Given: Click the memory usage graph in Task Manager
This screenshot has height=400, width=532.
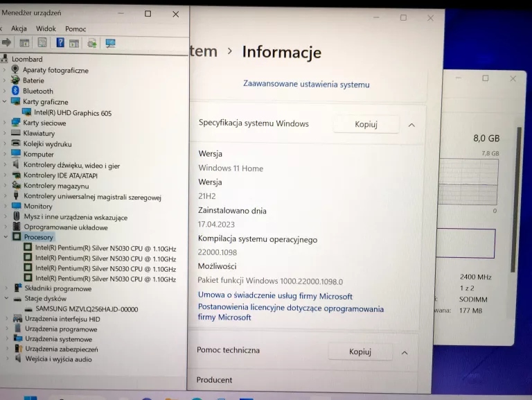Looking at the screenshot, I should coord(468,182).
